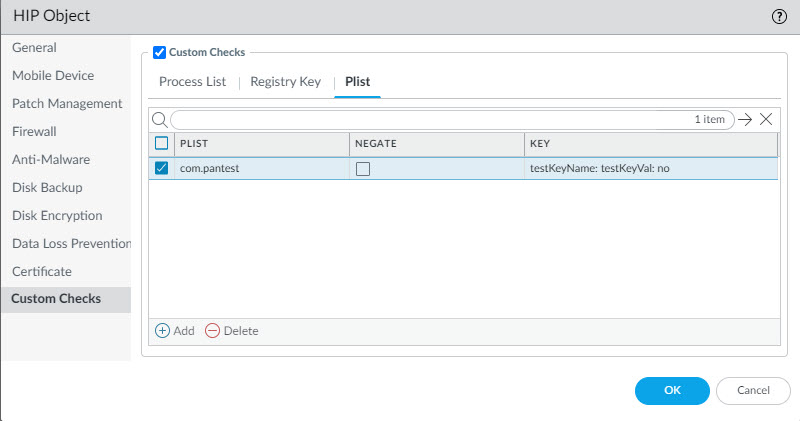This screenshot has width=800, height=421.
Task: Switch to the Registry Key tab
Action: (x=285, y=81)
